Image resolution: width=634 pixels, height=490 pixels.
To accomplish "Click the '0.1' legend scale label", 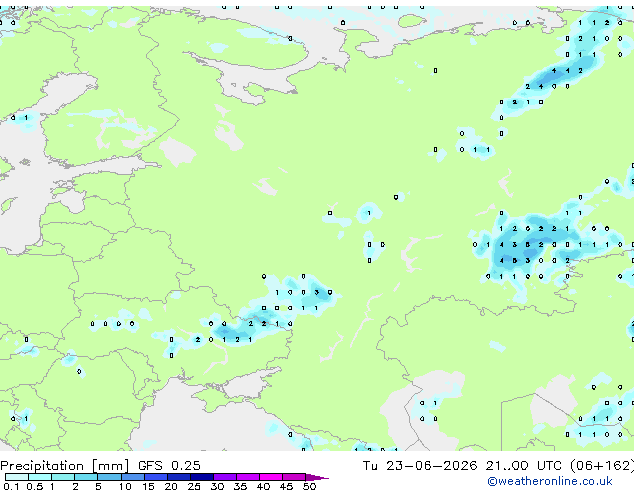I will [11, 486].
